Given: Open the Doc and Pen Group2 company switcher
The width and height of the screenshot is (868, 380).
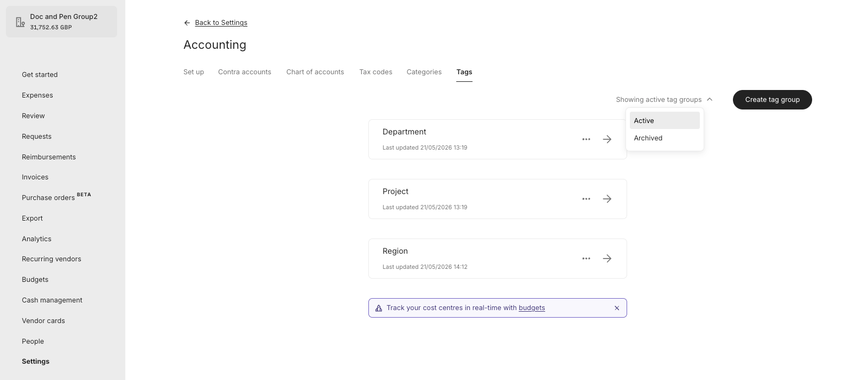Looking at the screenshot, I should (61, 22).
